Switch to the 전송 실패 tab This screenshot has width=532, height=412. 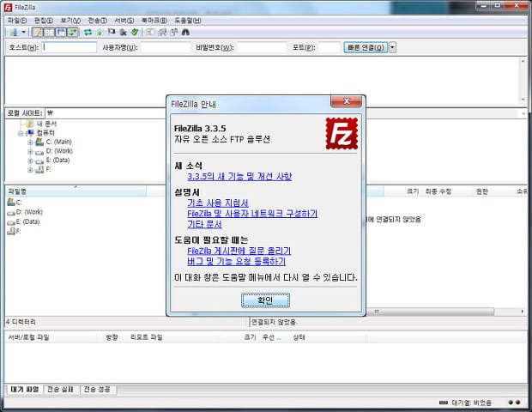[60, 390]
